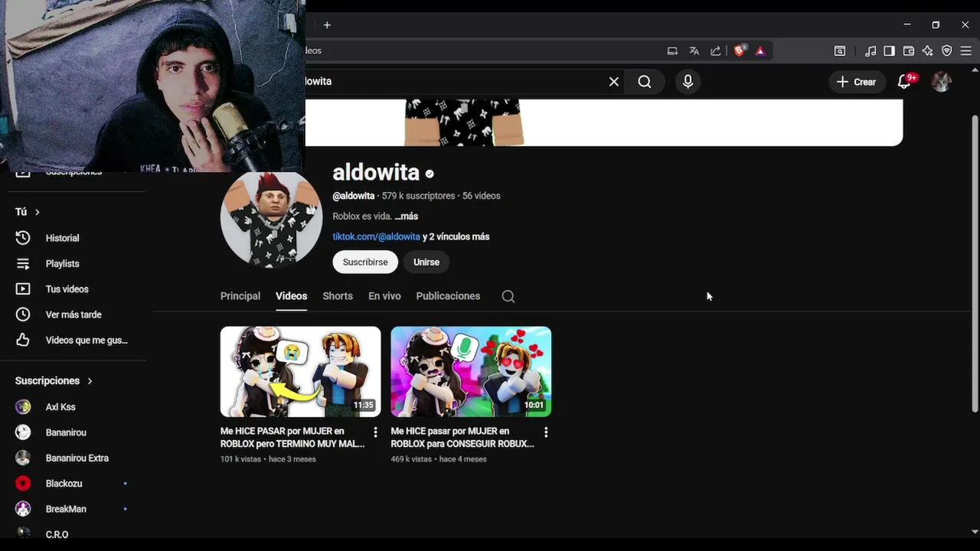Open the media playlist music-note icon

click(871, 51)
